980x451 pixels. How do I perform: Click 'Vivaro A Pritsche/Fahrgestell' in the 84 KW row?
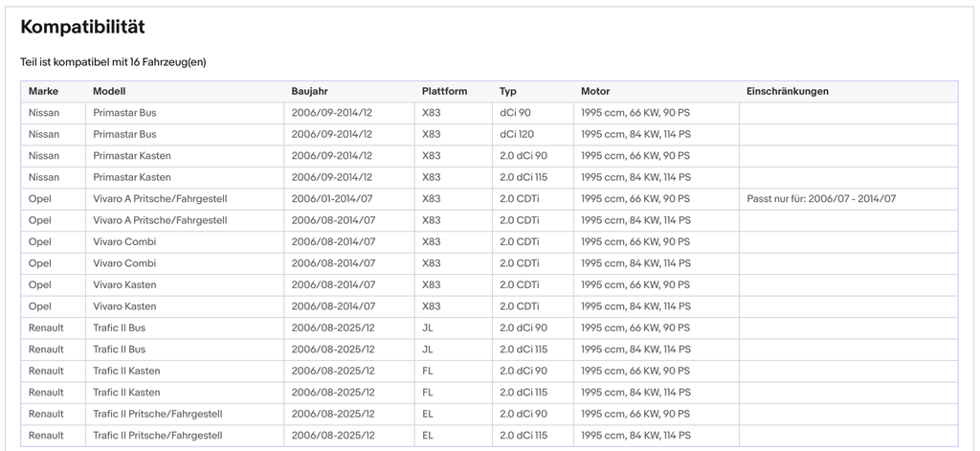[x=160, y=220]
